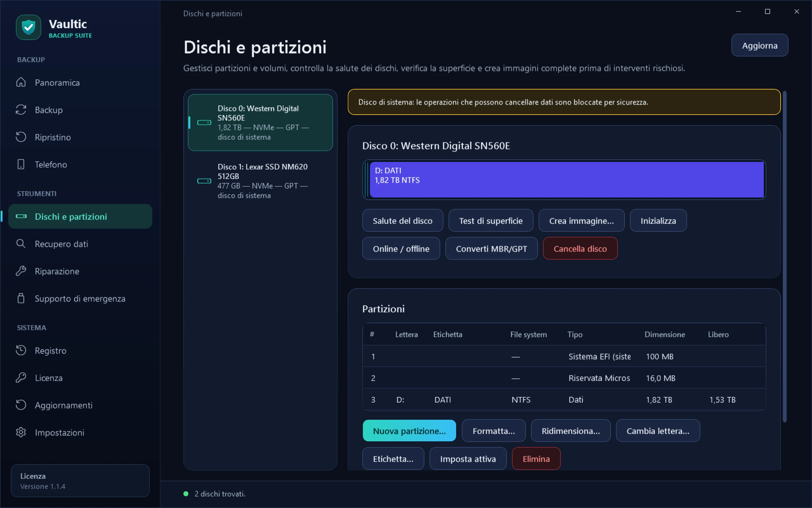812x508 pixels.
Task: Open Salute del disco
Action: [403, 220]
